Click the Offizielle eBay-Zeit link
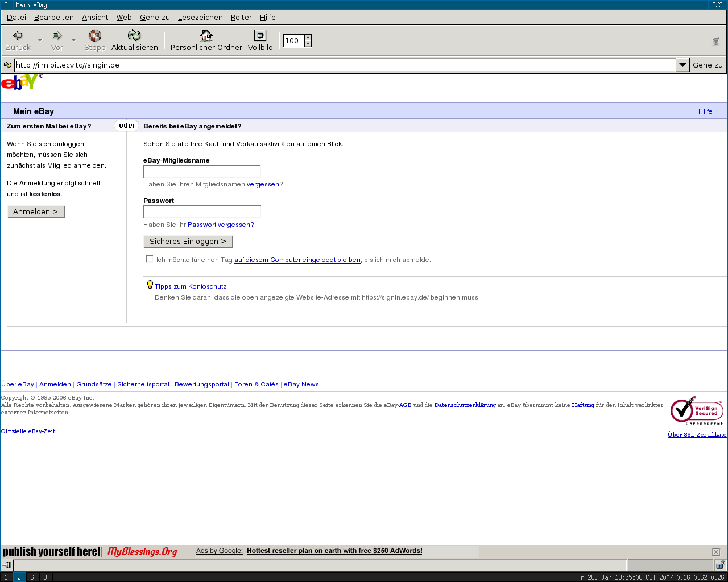The height and width of the screenshot is (582, 728). coord(28,431)
